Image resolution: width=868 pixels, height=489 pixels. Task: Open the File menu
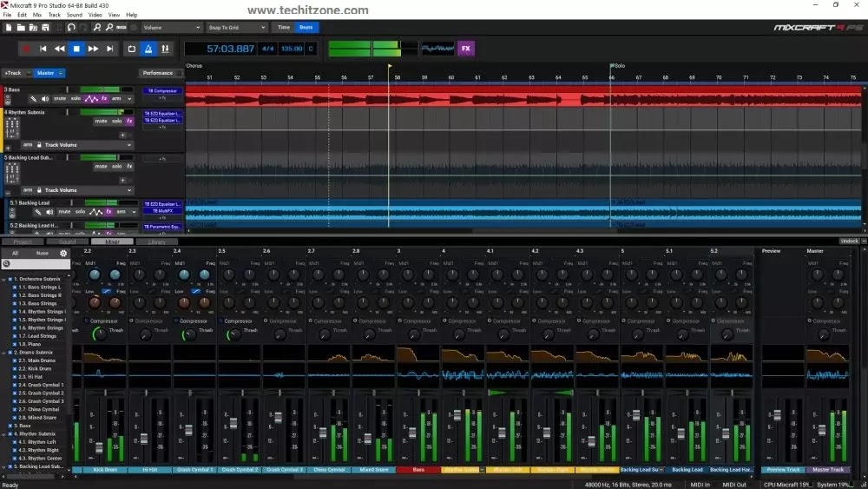[7, 15]
